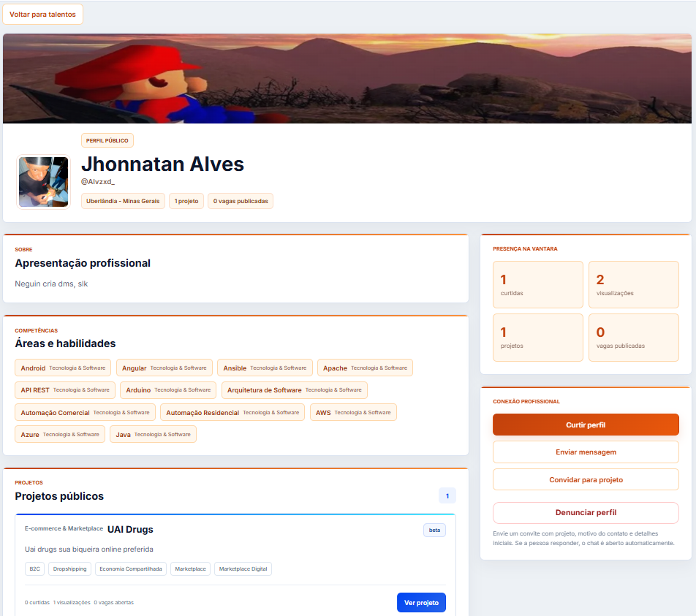Select the B2C project tag

(34, 569)
